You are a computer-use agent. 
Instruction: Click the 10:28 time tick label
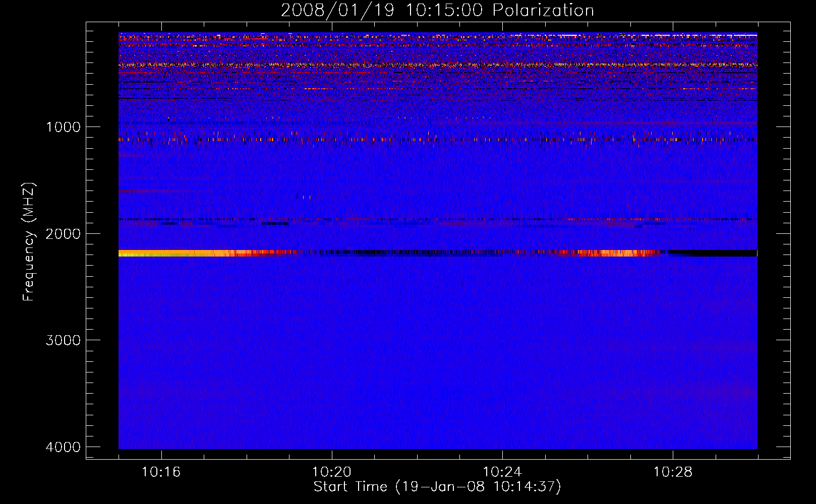[x=673, y=472]
